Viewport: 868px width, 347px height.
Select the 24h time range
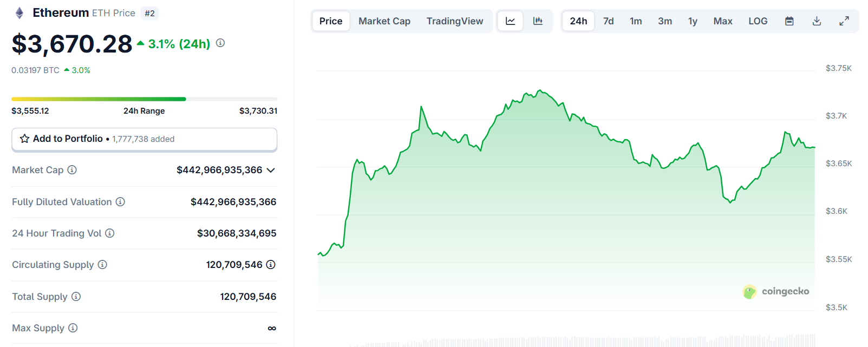click(x=578, y=21)
